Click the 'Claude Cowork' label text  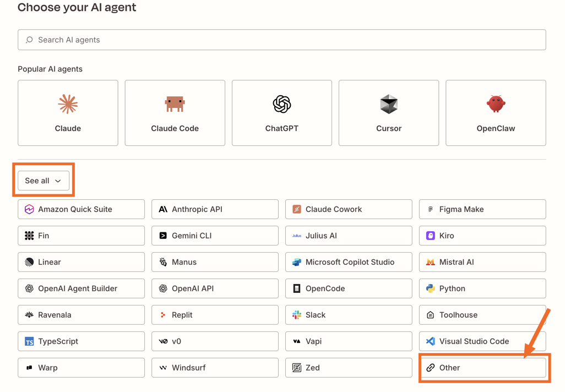334,209
